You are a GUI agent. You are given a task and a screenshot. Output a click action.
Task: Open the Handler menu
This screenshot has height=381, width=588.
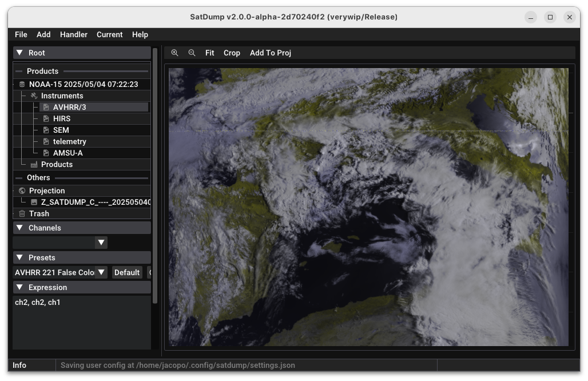coord(74,34)
